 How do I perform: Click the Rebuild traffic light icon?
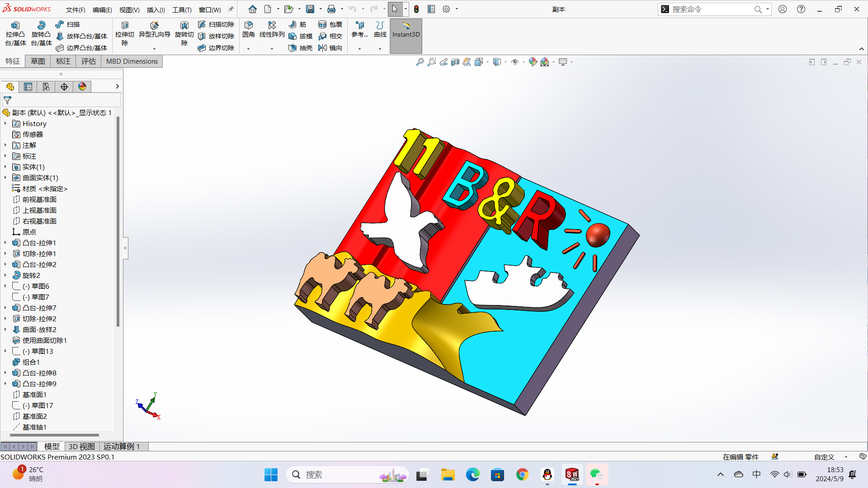click(x=416, y=9)
